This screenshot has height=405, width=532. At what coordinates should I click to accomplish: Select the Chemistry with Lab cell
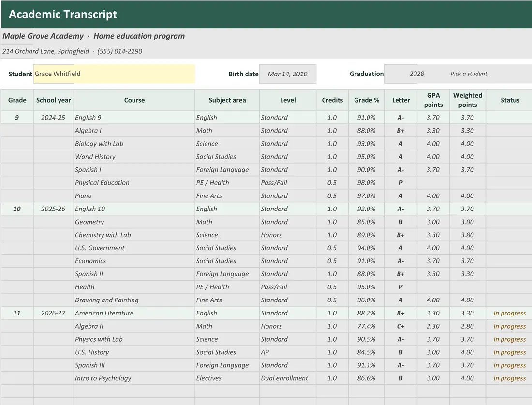134,235
